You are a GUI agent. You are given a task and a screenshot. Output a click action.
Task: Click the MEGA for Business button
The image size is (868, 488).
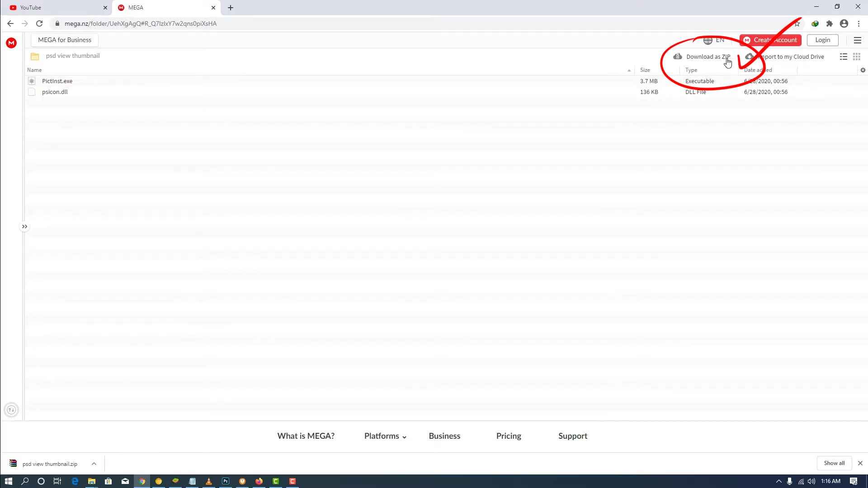pyautogui.click(x=65, y=40)
